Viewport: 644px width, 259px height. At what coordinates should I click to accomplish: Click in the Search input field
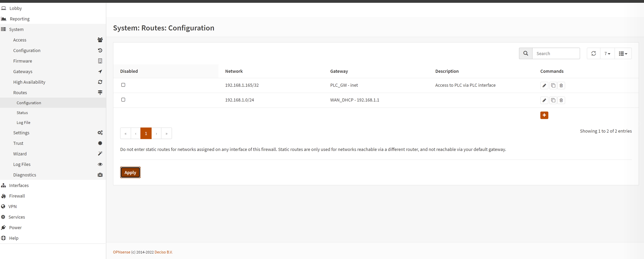click(556, 53)
